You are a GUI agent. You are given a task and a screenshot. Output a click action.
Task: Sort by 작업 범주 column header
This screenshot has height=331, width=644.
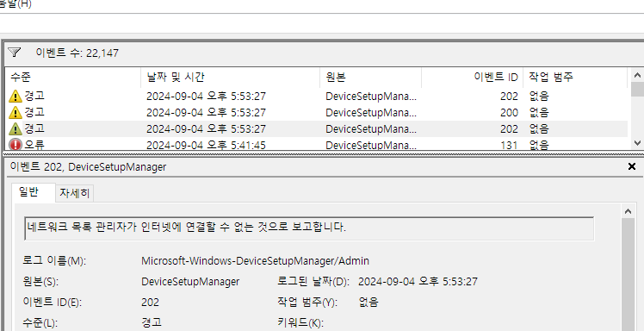[x=575, y=77]
